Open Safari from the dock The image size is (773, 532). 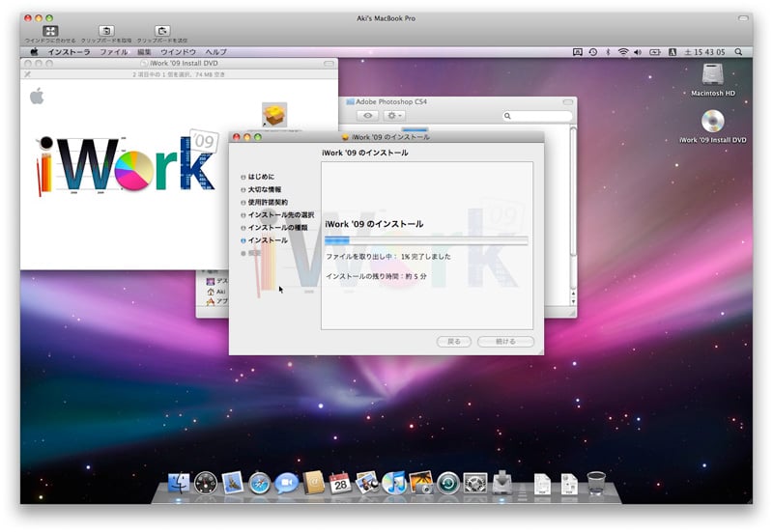coord(259,483)
